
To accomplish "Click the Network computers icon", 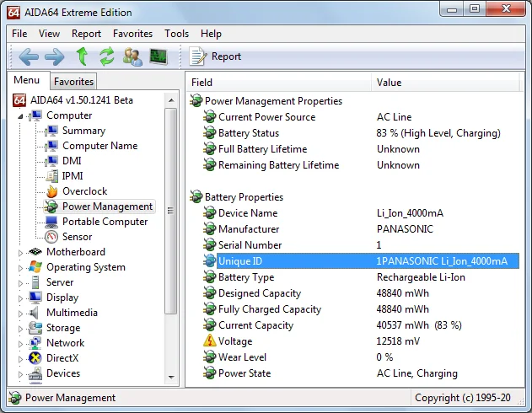I will (x=35, y=343).
